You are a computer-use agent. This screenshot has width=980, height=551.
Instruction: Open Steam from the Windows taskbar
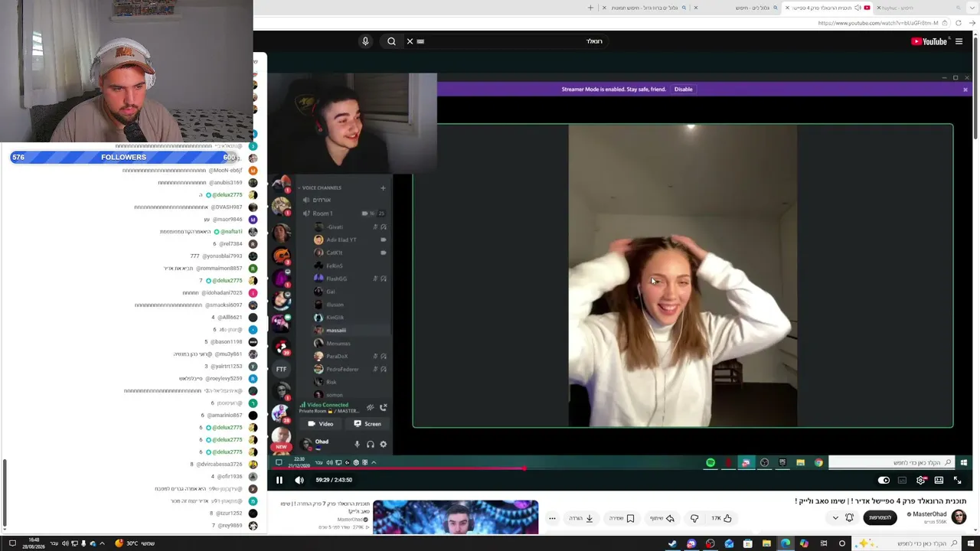[672, 543]
